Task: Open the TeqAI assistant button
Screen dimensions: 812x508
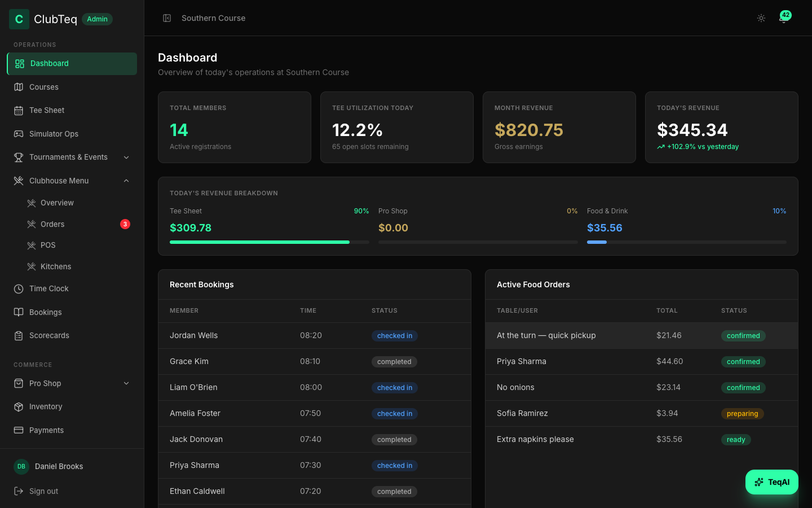Action: click(x=772, y=482)
